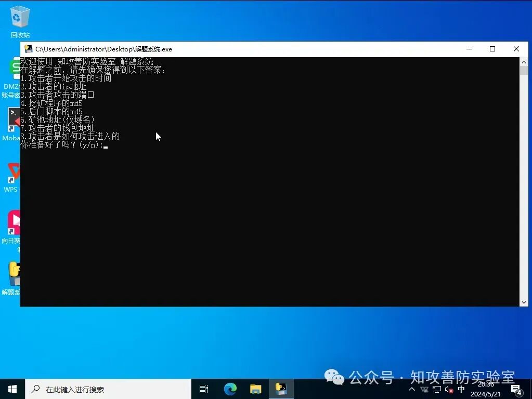Image resolution: width=532 pixels, height=399 pixels.
Task: Expand hidden icons with the tray chevron
Action: (411, 390)
